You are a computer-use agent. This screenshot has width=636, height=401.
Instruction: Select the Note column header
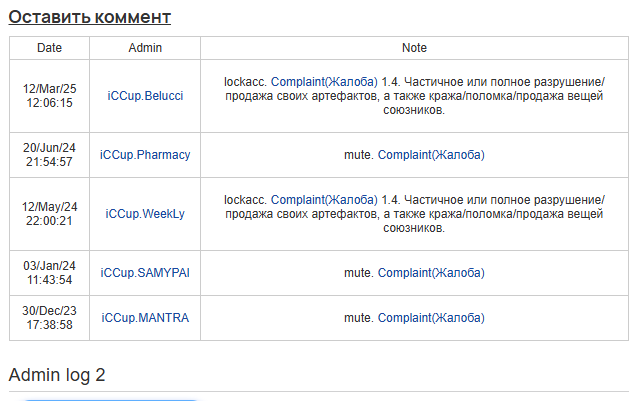[414, 48]
